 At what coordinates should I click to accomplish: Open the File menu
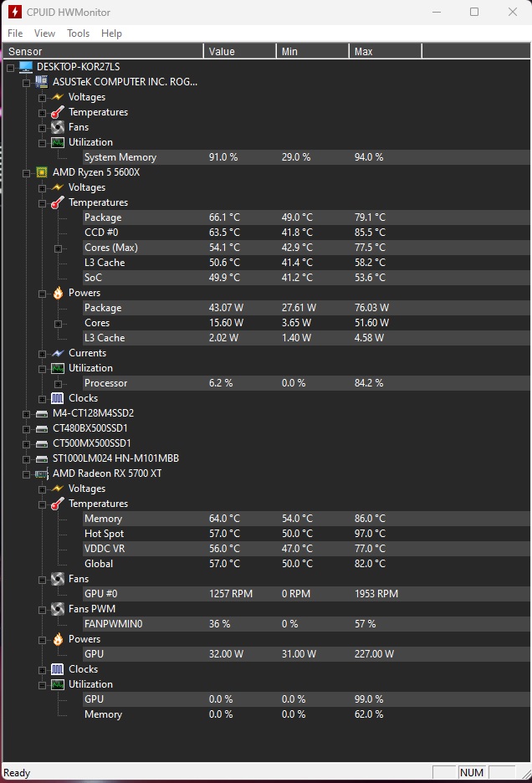pyautogui.click(x=15, y=33)
